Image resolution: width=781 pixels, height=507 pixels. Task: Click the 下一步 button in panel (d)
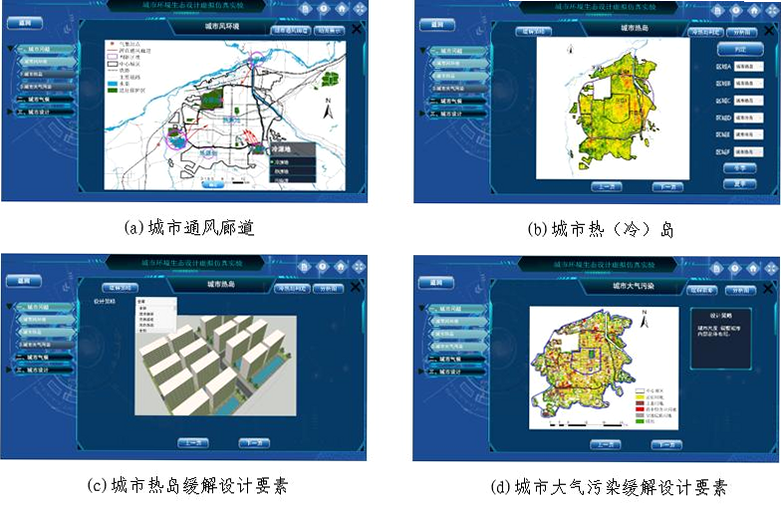(667, 445)
